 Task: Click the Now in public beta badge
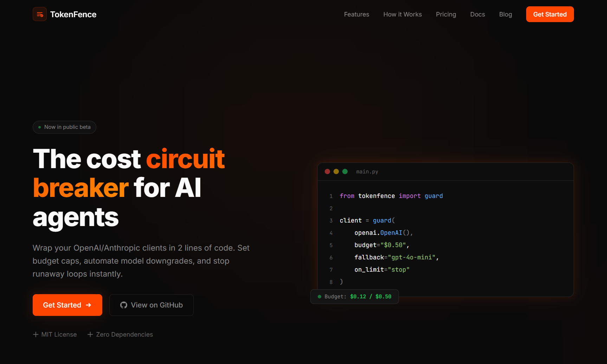pyautogui.click(x=64, y=127)
